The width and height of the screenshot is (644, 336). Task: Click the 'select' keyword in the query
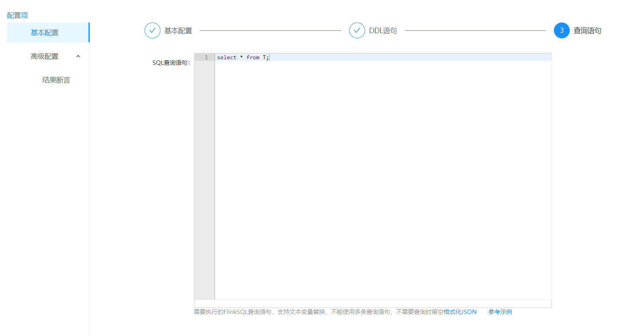click(x=226, y=58)
